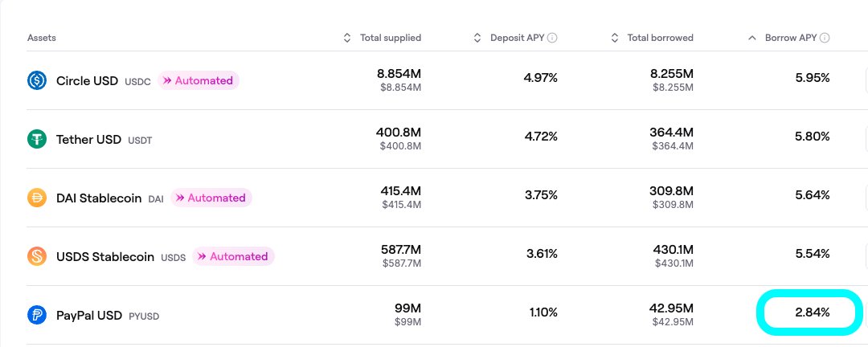Open the Borrow APY info icon
The width and height of the screenshot is (868, 347).
pos(825,38)
